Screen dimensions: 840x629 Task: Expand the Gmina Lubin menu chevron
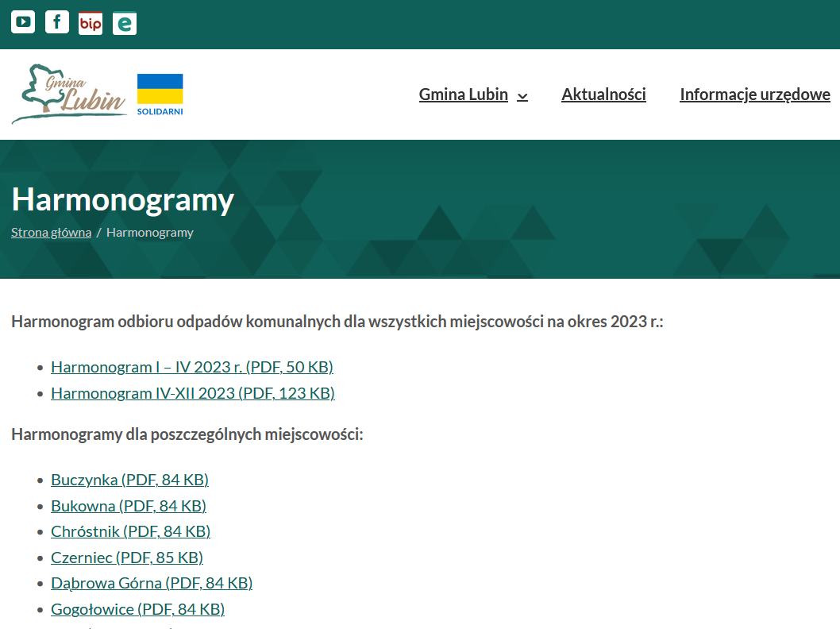(522, 96)
